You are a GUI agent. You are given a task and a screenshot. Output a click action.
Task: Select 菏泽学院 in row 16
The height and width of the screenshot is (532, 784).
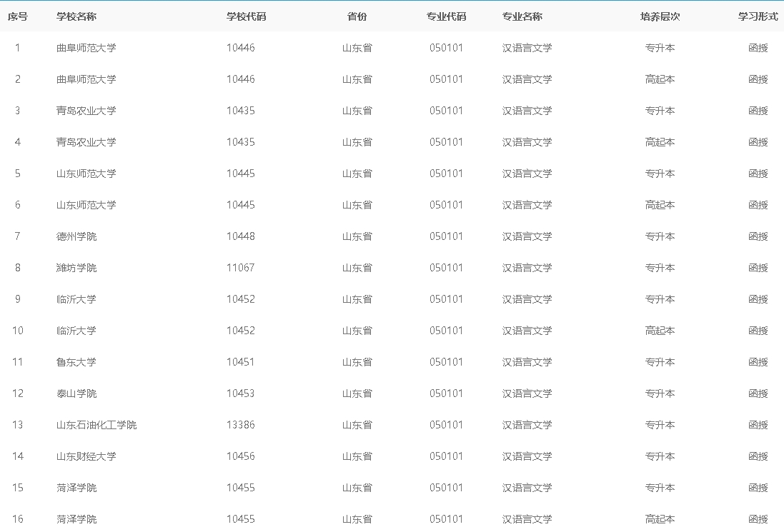(76, 520)
